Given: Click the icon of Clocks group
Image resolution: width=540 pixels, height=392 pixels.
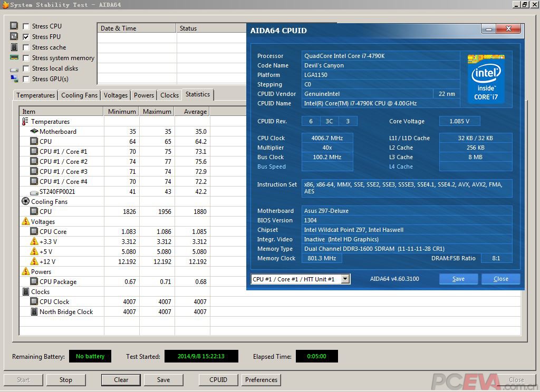Looking at the screenshot, I should tap(25, 291).
